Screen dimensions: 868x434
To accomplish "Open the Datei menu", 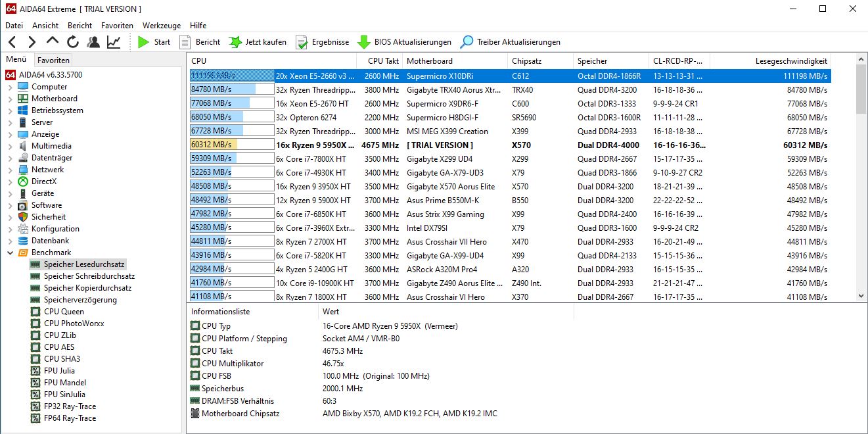I will click(x=14, y=25).
